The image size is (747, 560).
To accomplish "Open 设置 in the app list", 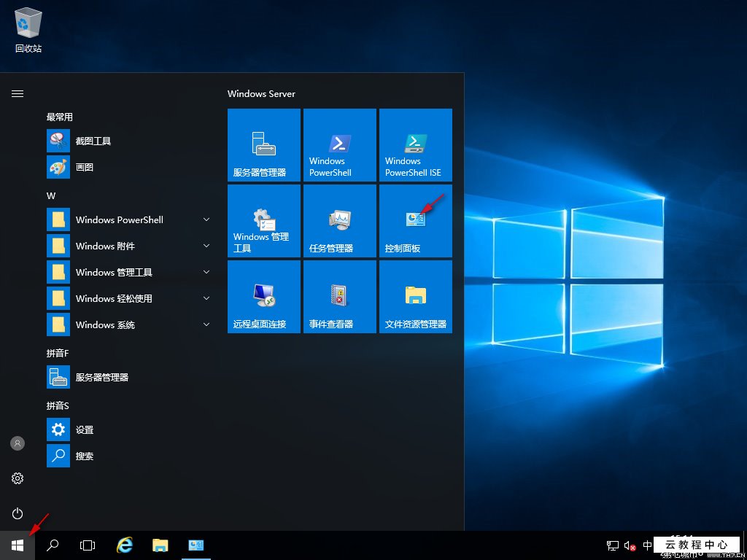I will point(128,429).
